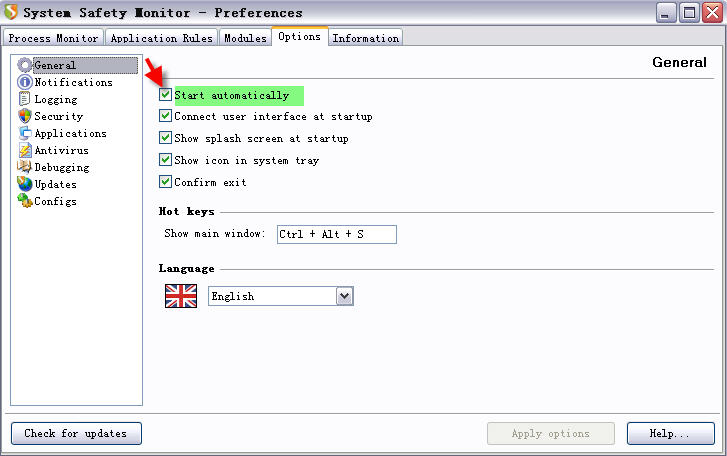Image resolution: width=727 pixels, height=456 pixels.
Task: Open the Modules tab
Action: (245, 38)
